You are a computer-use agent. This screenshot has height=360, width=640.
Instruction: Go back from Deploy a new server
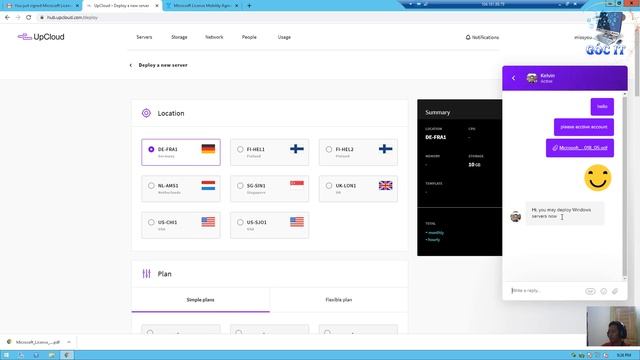[131, 65]
